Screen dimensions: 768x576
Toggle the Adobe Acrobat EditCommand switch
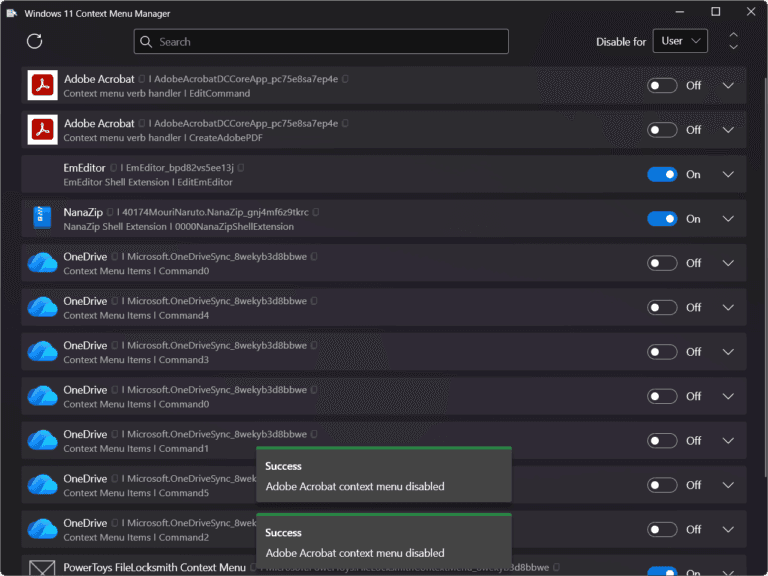[x=662, y=86]
